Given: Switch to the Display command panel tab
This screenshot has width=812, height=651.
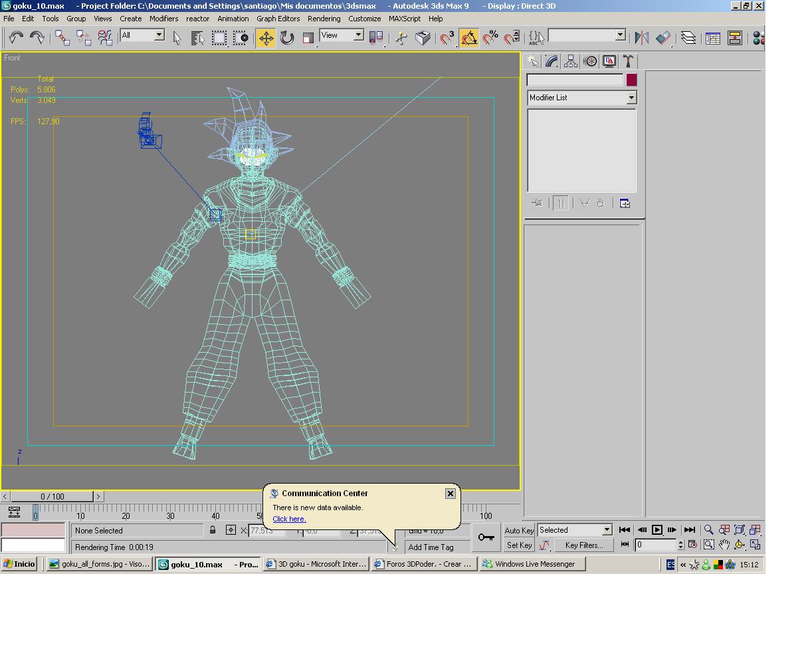Looking at the screenshot, I should (609, 61).
